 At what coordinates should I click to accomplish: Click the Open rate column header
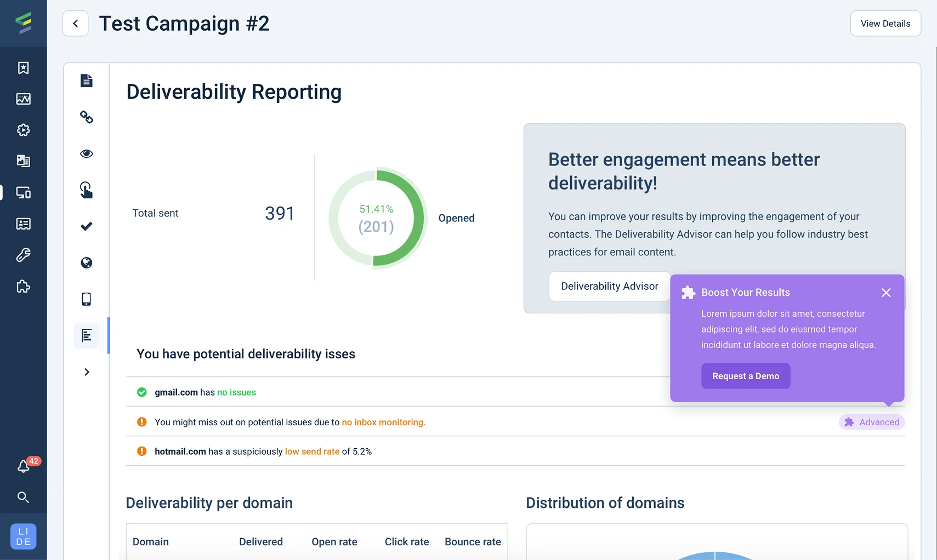(334, 542)
